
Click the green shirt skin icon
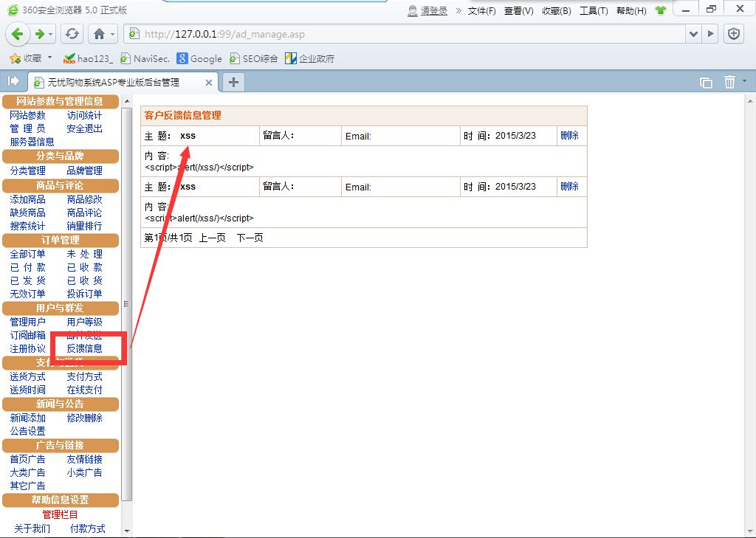pyautogui.click(x=661, y=10)
